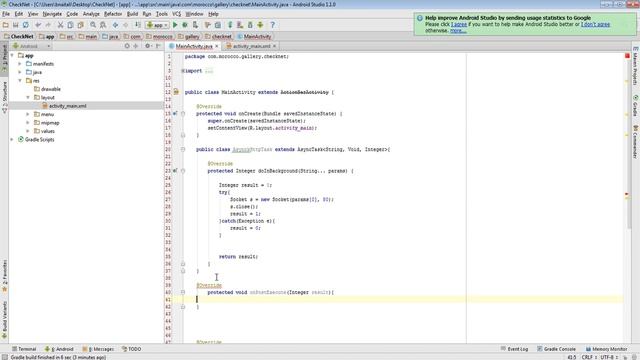Click the Cut scissors icon
640x360 pixels.
[x=60, y=25]
